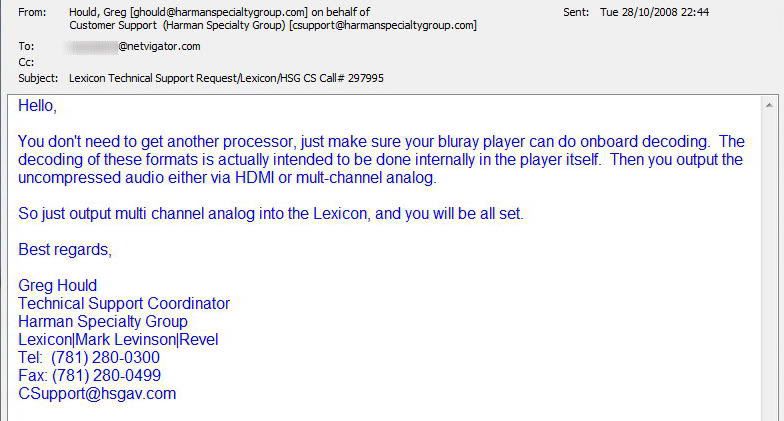Click the From: field label
Viewport: 784px width, 421px height.
click(x=32, y=12)
